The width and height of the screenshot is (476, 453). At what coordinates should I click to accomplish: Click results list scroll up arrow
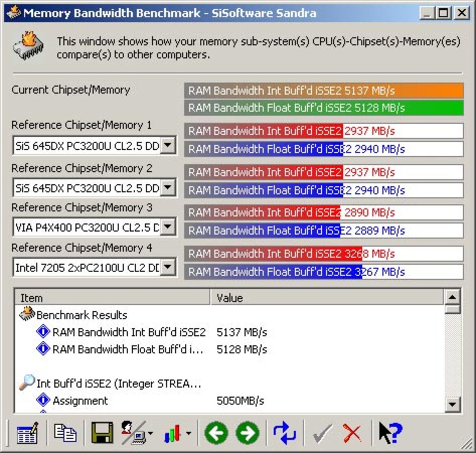(x=452, y=297)
